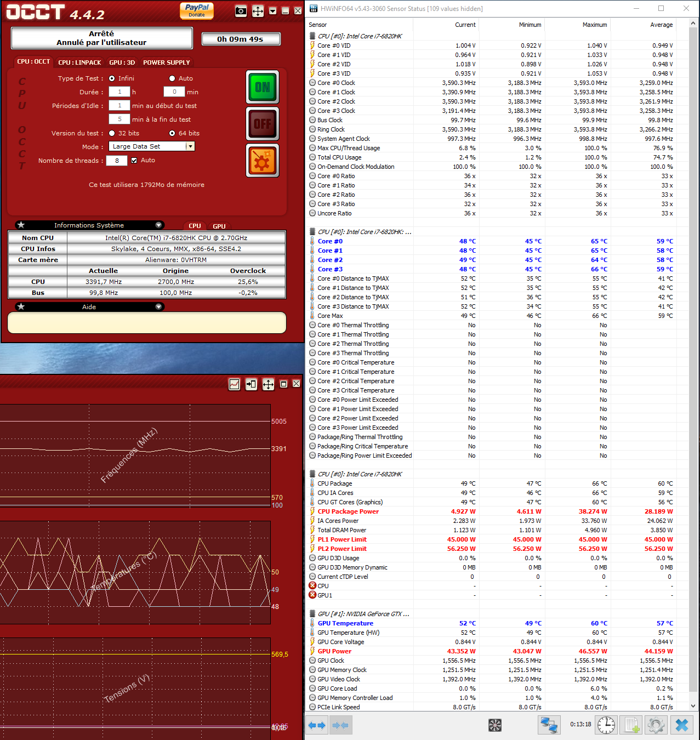Click the HWiNFO fan control icon
Image resolution: width=700 pixels, height=740 pixels.
tap(495, 725)
